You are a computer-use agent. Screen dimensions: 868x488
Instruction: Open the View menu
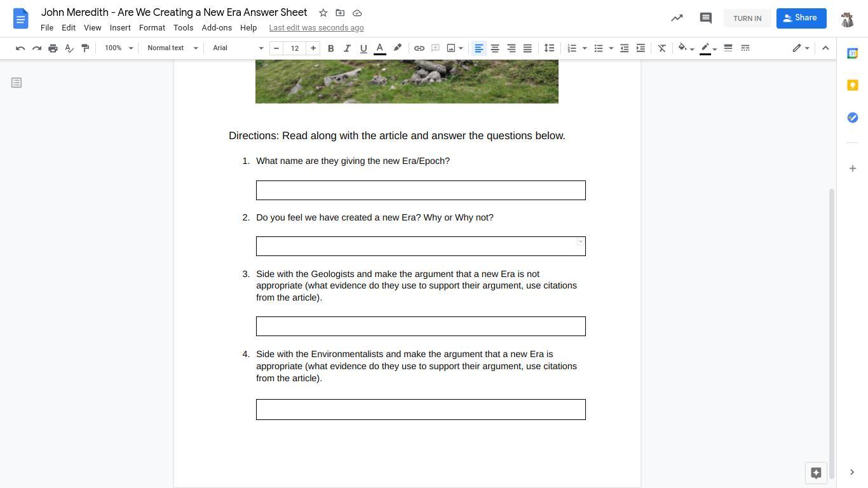pyautogui.click(x=92, y=28)
